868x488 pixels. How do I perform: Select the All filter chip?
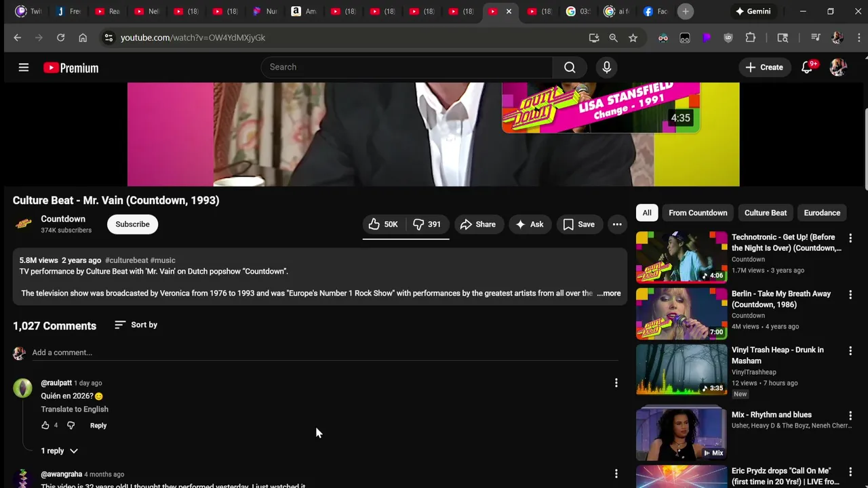tap(647, 213)
